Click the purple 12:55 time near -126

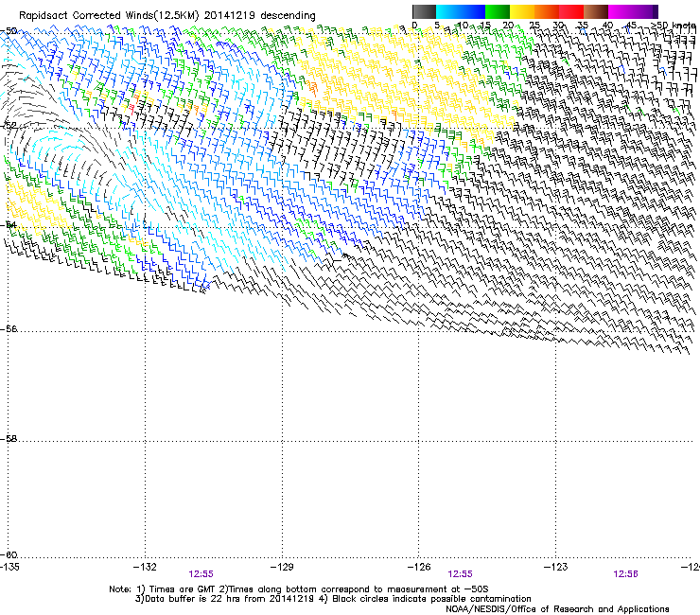(x=460, y=574)
